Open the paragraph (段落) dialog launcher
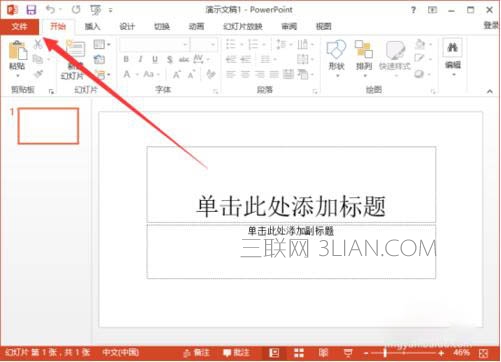This screenshot has height=362, width=501. [315, 91]
